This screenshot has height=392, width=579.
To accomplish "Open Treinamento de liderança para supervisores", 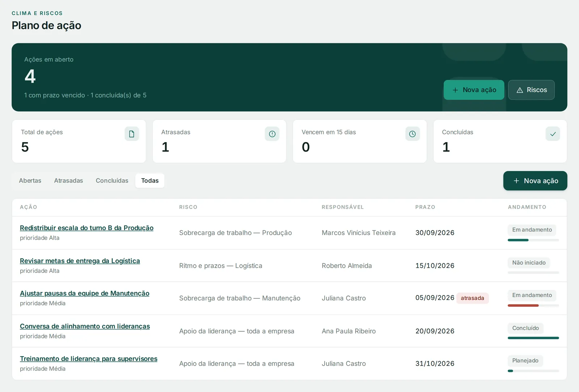I will pos(88,359).
